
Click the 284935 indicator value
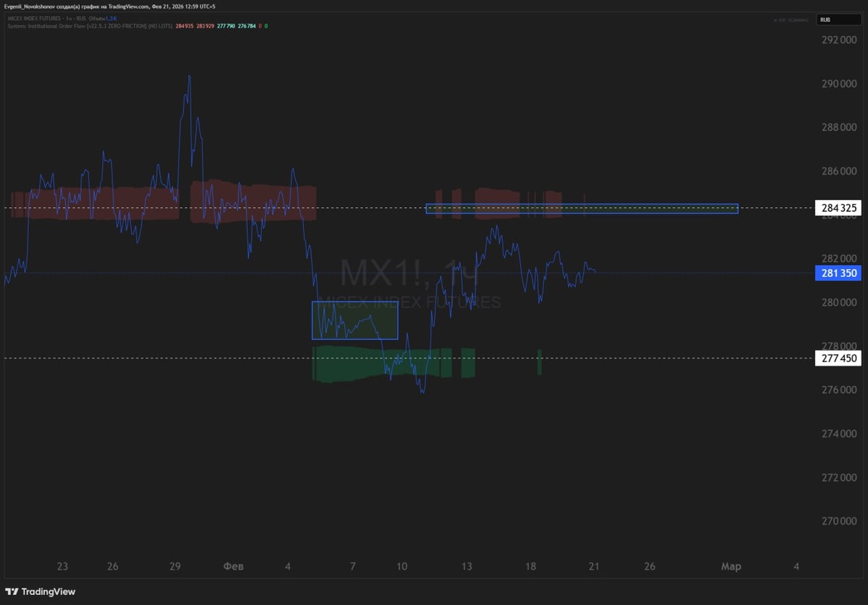click(184, 25)
